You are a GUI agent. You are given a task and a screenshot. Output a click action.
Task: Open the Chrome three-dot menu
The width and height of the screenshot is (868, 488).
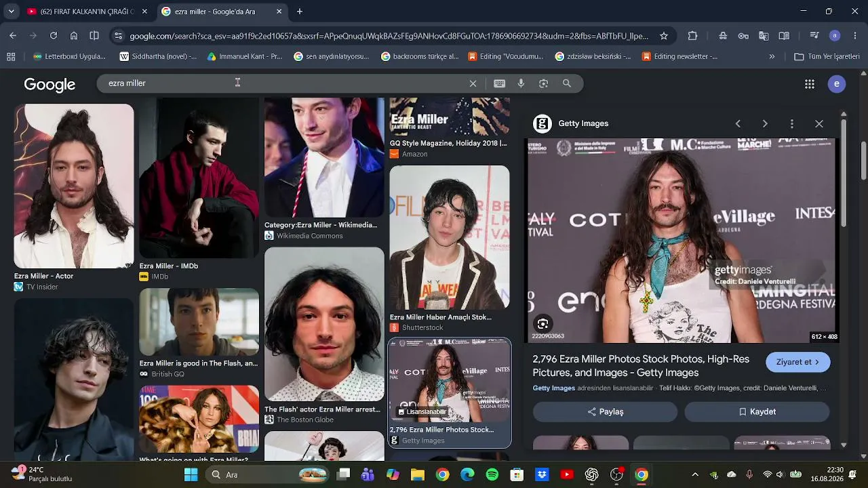click(x=854, y=36)
